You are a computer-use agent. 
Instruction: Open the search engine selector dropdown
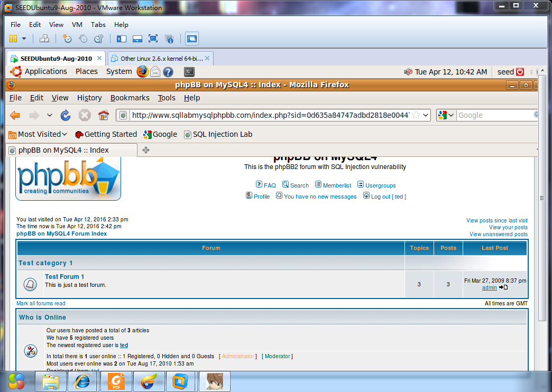pyautogui.click(x=446, y=115)
